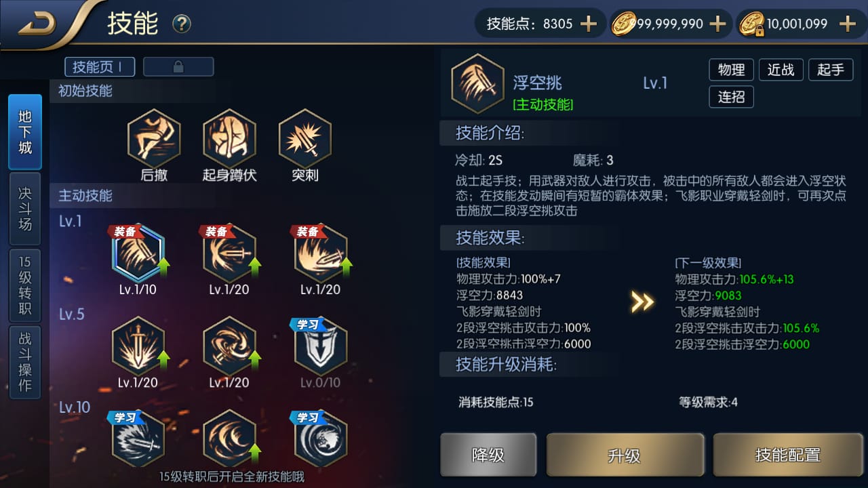Screen dimensions: 868x488
Task: Add gold coins using the plus button
Action: [717, 24]
